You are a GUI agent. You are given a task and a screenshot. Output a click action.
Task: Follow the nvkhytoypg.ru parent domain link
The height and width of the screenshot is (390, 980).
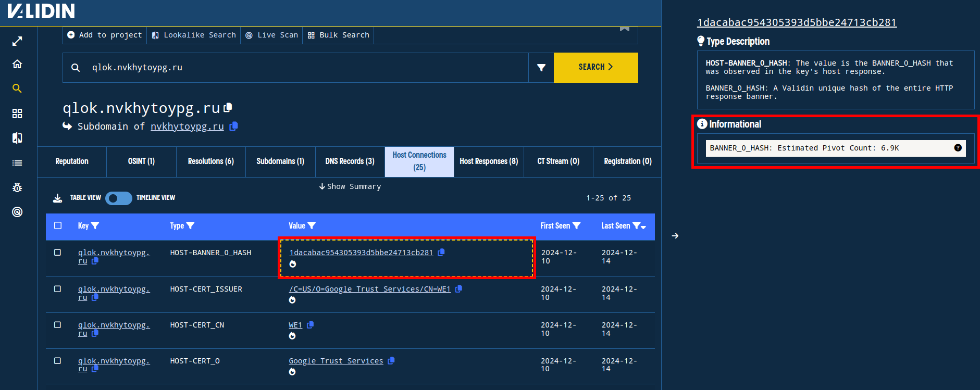[x=187, y=127]
